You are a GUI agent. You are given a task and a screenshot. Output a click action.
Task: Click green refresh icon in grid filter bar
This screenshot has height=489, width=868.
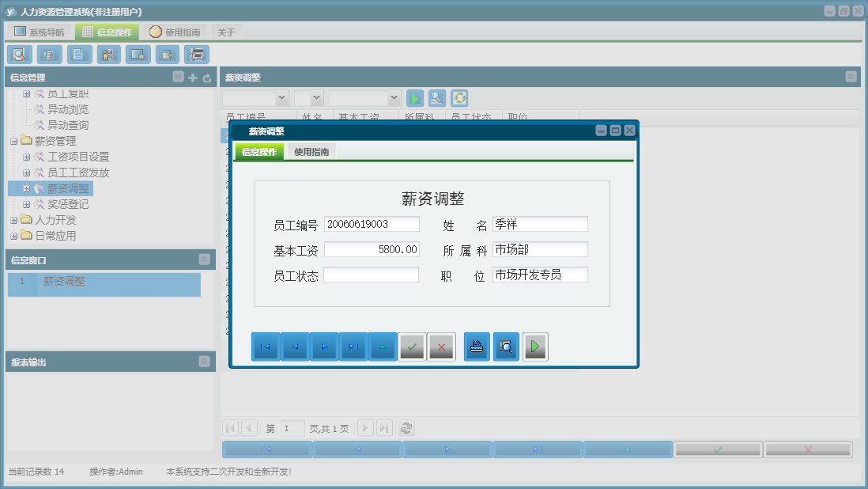point(459,99)
